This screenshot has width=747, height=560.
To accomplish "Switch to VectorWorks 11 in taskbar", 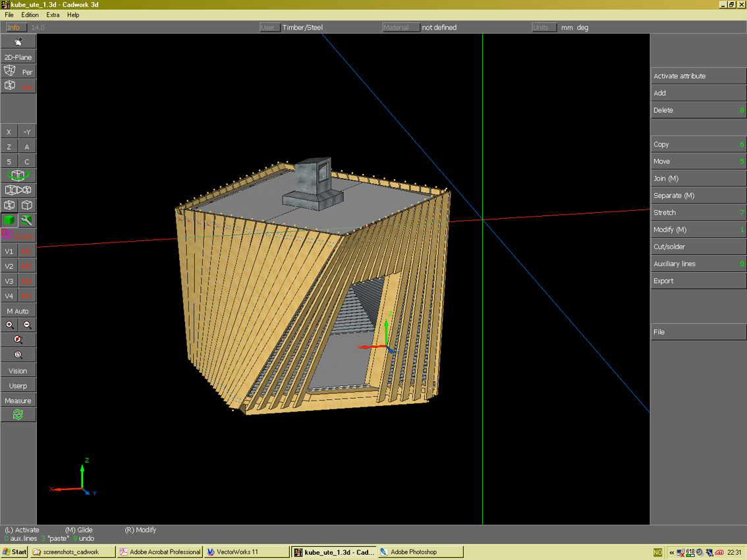I will (x=246, y=552).
